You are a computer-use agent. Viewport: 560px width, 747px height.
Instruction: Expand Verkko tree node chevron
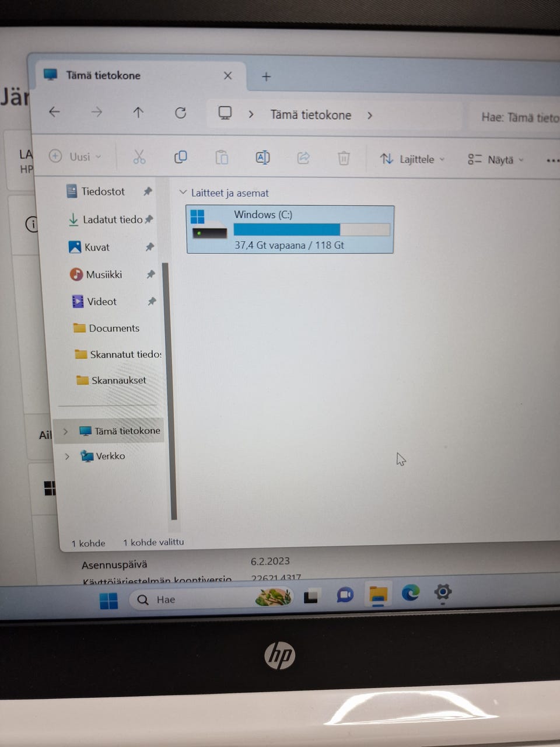pyautogui.click(x=67, y=456)
